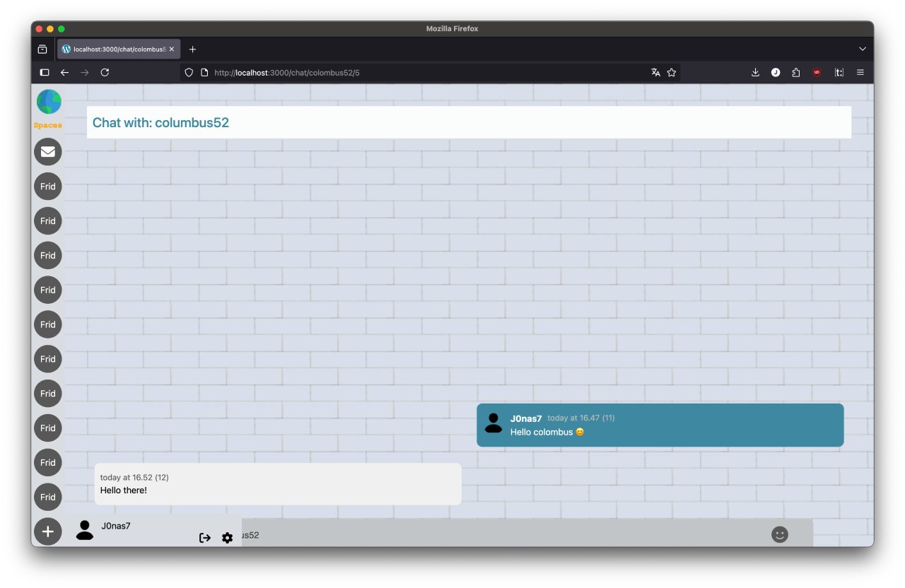This screenshot has width=905, height=588.
Task: Expand the list all tabs chevron
Action: 862,49
